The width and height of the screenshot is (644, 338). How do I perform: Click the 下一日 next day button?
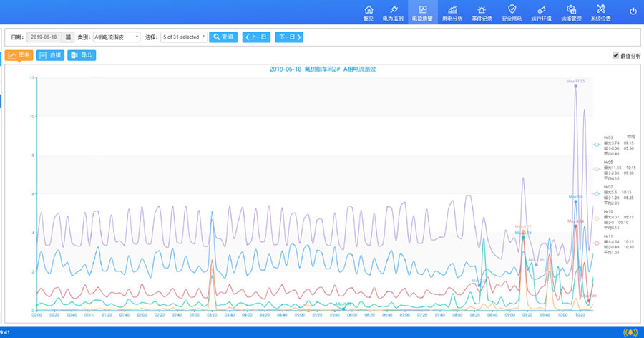click(x=288, y=37)
